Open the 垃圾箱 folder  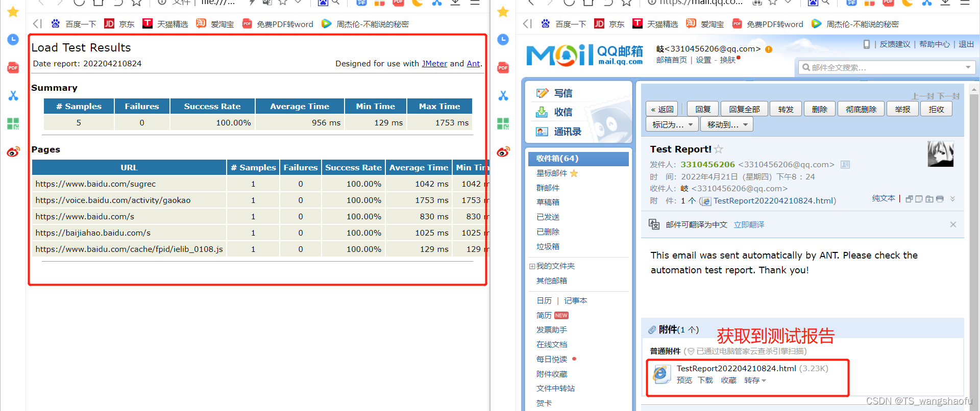pyautogui.click(x=548, y=247)
